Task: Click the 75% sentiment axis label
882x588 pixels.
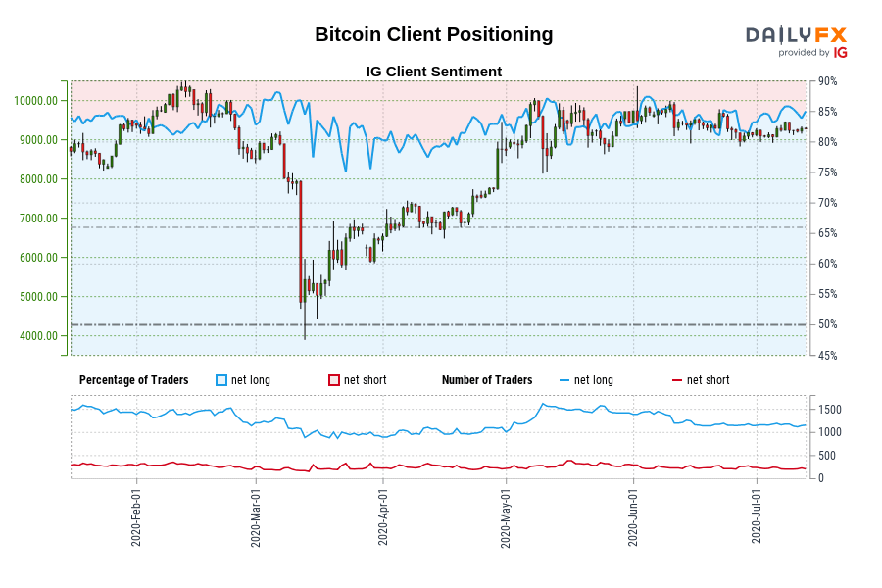Action: [827, 172]
